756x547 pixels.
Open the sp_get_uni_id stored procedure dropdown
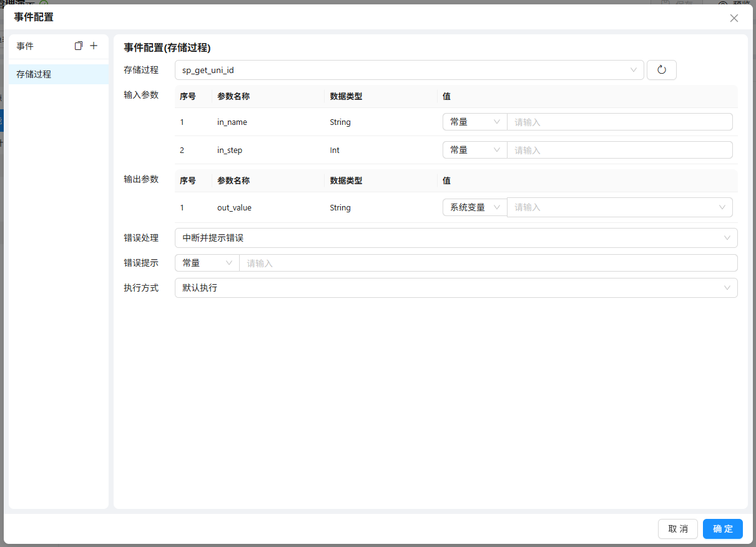point(410,70)
